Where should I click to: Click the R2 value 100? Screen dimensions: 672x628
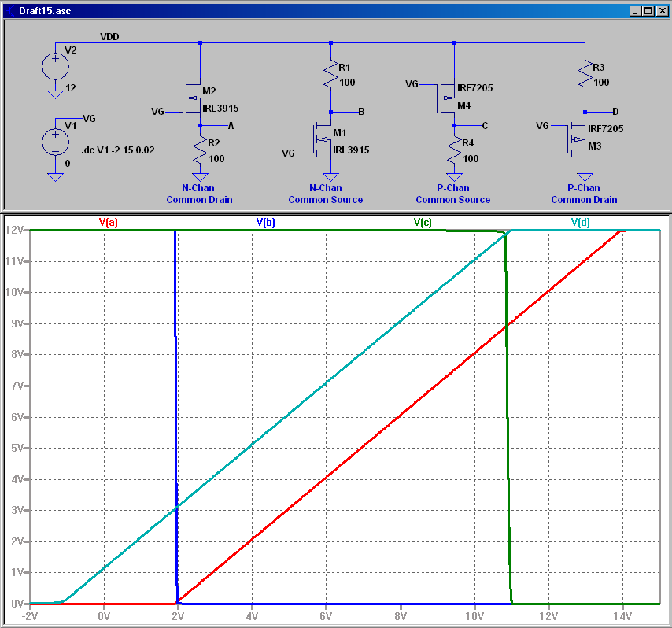click(216, 159)
